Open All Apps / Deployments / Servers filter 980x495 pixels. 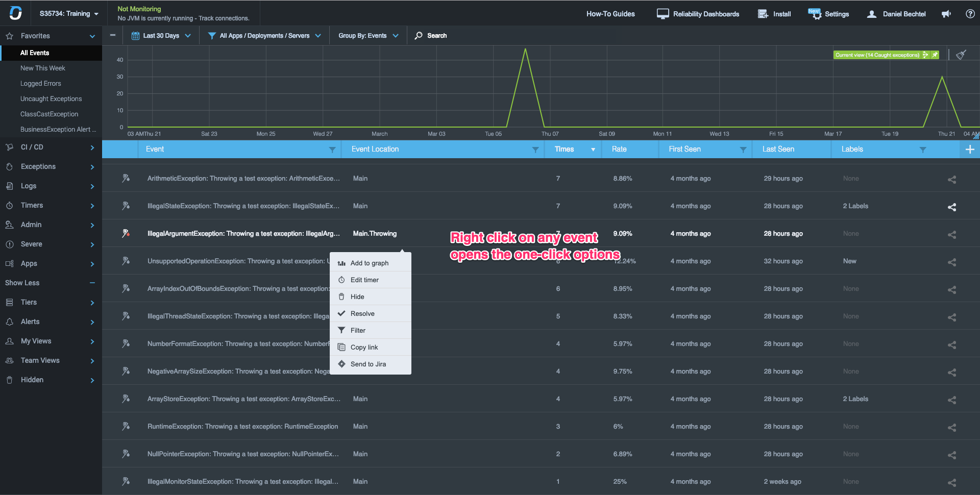tap(264, 36)
